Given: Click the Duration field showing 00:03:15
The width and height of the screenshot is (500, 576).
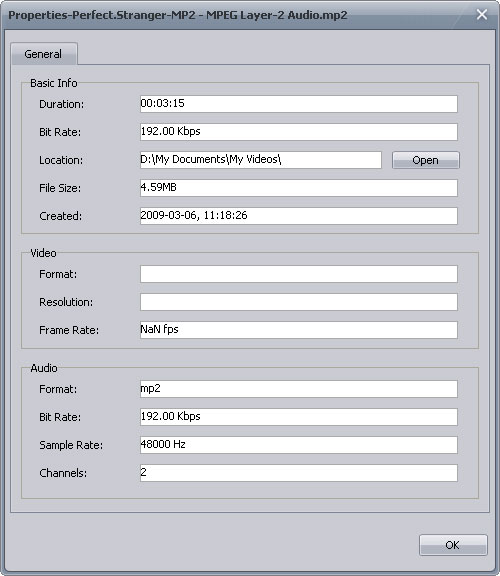Looking at the screenshot, I should pyautogui.click(x=299, y=104).
